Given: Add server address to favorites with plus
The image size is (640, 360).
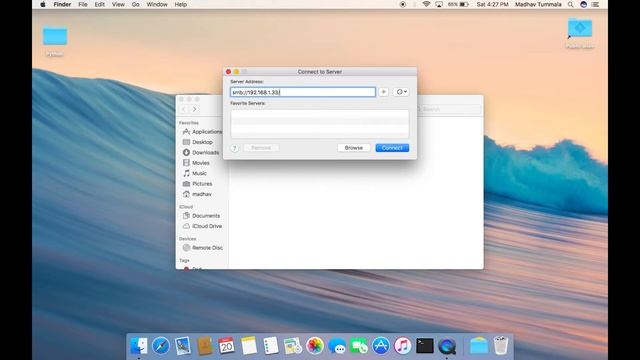Looking at the screenshot, I should tap(383, 92).
